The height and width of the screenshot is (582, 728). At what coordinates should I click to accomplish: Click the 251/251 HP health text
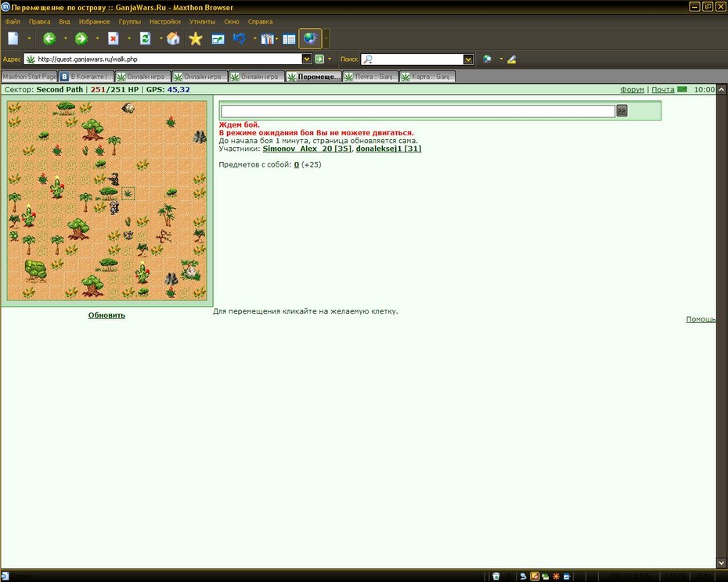click(114, 90)
